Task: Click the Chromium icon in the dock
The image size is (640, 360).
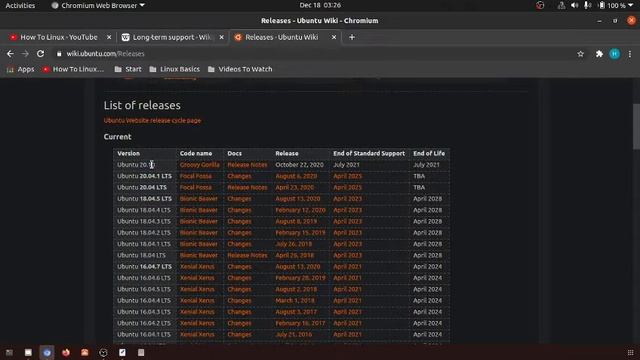Action: point(47,352)
